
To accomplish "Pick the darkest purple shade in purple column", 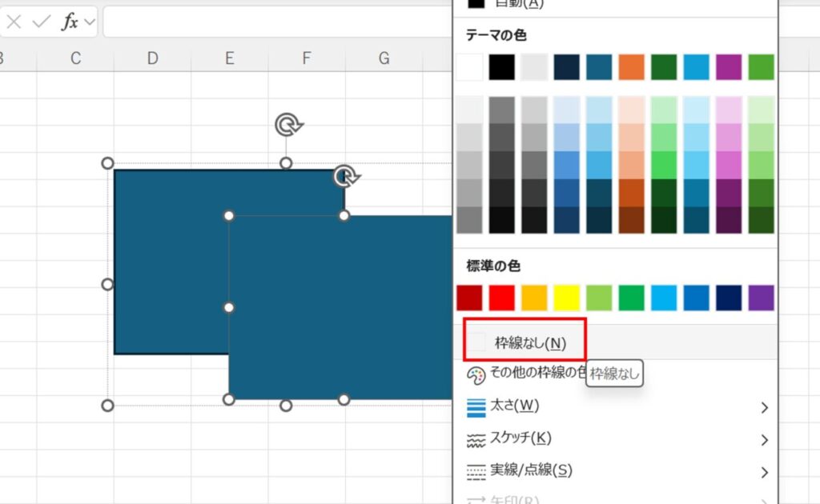I will tap(729, 220).
